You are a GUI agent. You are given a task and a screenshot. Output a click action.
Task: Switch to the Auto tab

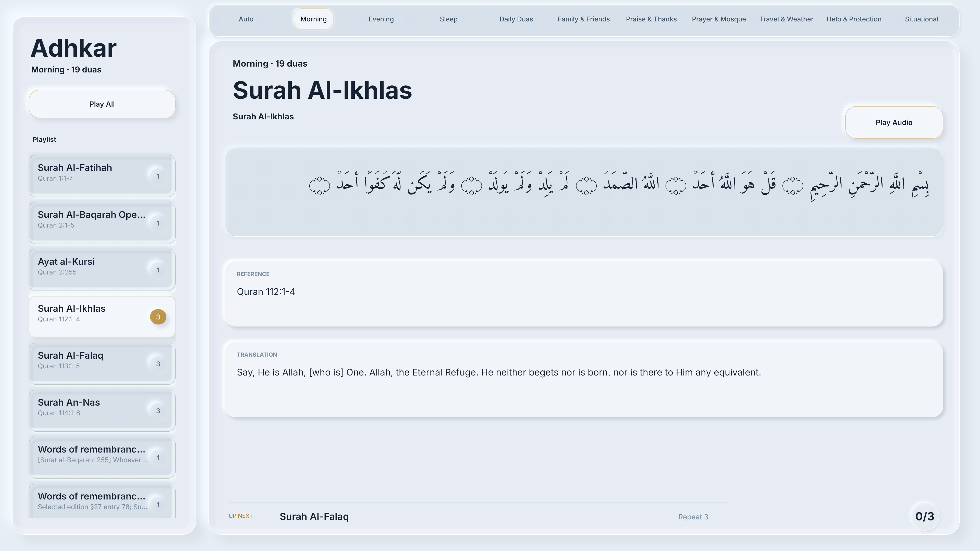(x=246, y=19)
